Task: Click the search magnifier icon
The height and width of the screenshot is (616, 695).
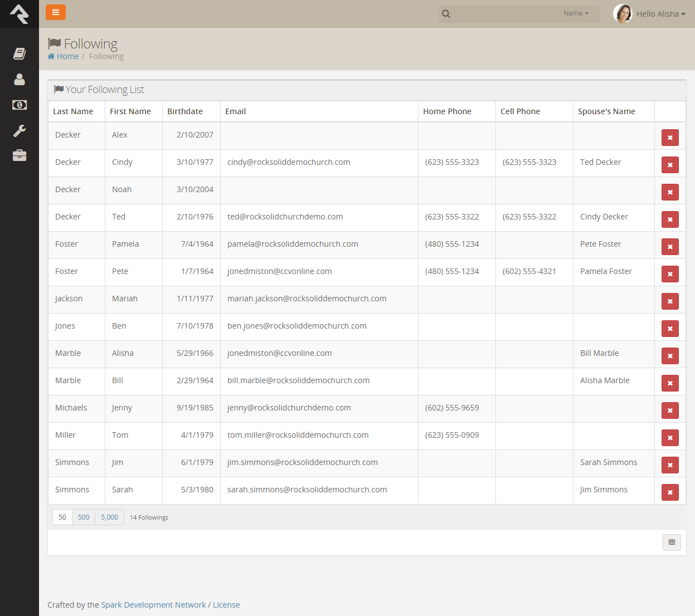Action: (446, 14)
